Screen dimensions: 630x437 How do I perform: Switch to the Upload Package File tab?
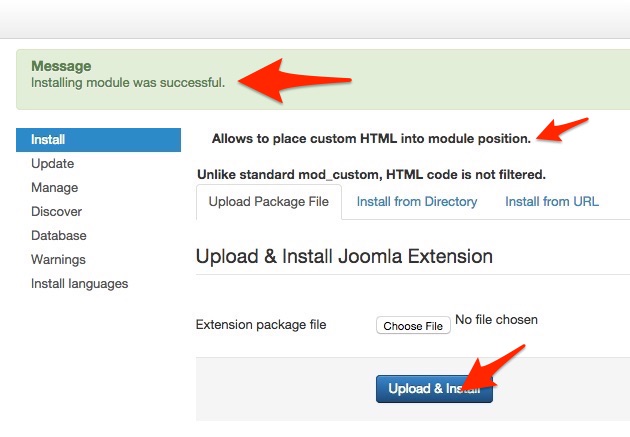tap(268, 201)
